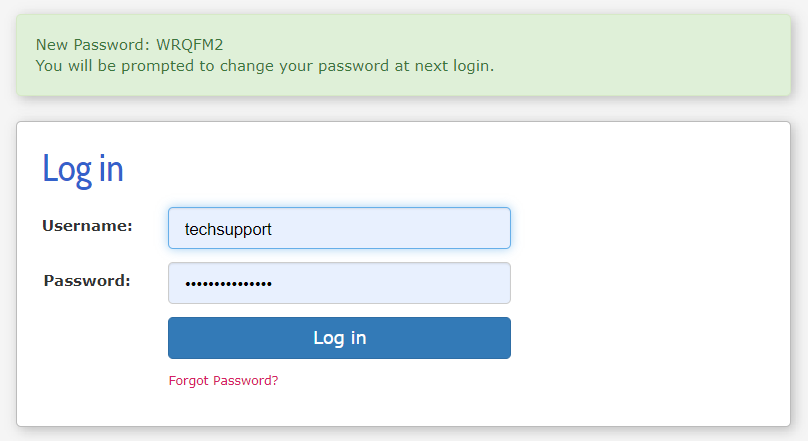
Task: Open the Forgot Password? link
Action: 223,381
